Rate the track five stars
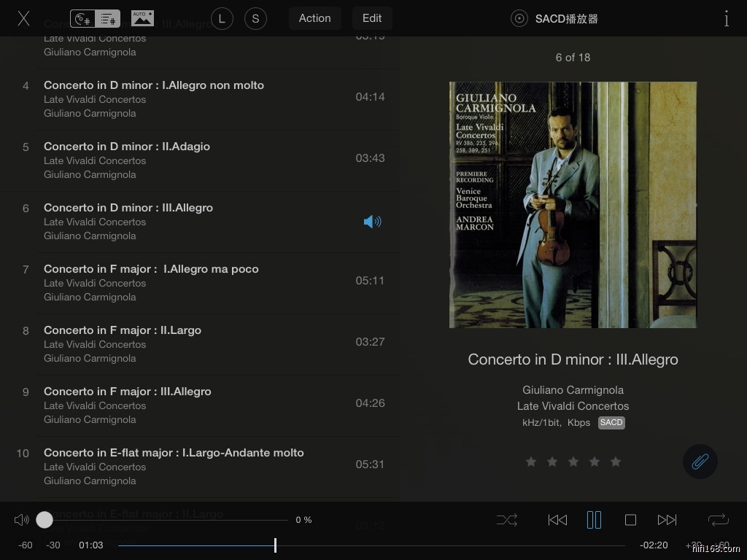Viewport: 747px width, 560px height. (616, 462)
